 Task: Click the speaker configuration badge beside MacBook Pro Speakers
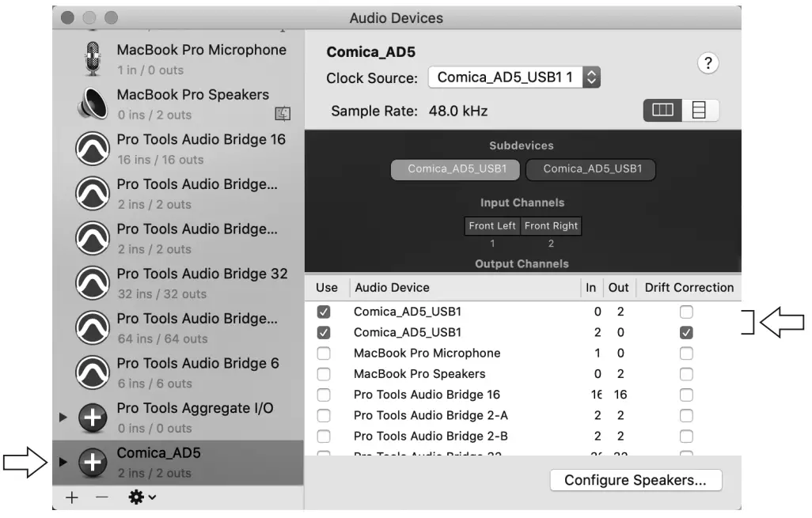click(x=283, y=114)
